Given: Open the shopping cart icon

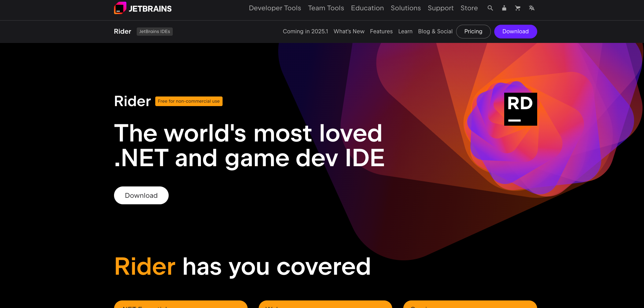Looking at the screenshot, I should [x=518, y=8].
